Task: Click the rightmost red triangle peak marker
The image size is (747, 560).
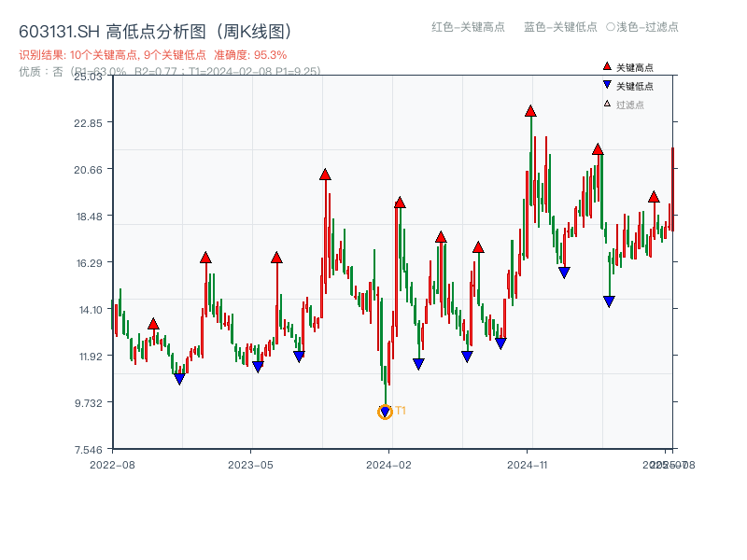Action: point(654,196)
